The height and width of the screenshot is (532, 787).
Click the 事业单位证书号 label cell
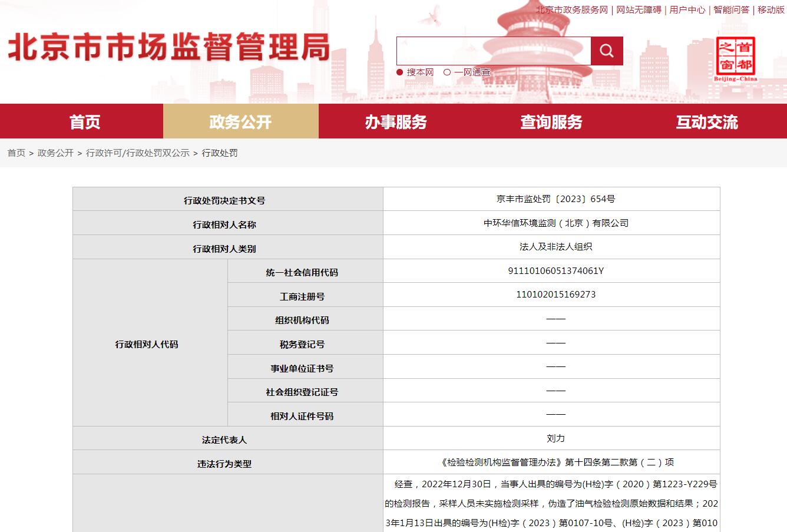[x=305, y=367]
